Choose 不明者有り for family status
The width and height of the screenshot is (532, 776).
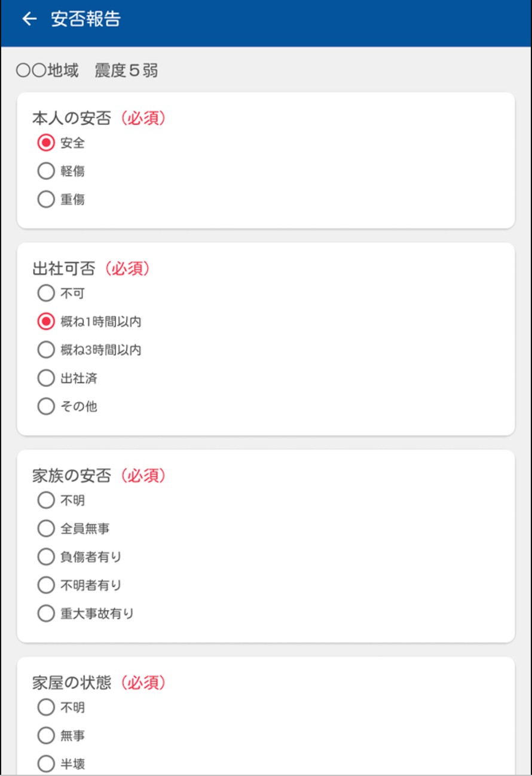click(46, 585)
